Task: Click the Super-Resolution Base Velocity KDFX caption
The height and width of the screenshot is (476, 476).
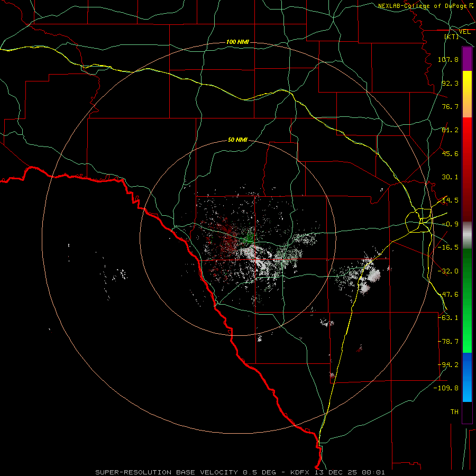Action: pyautogui.click(x=240, y=472)
